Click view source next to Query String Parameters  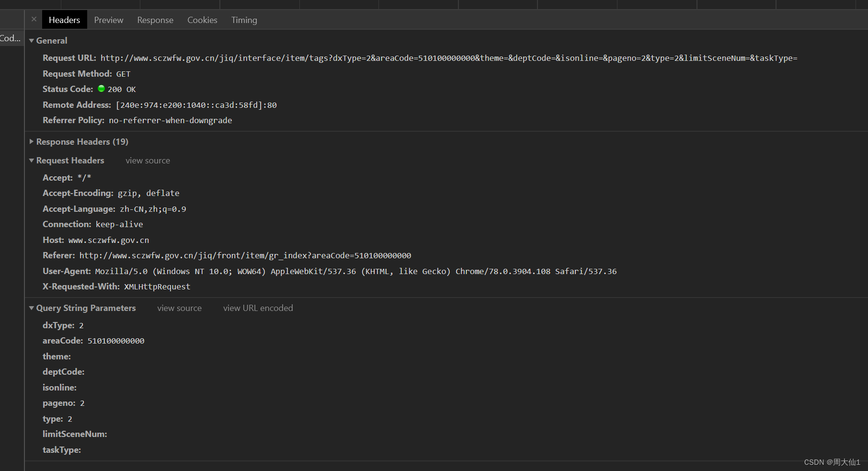click(x=179, y=308)
